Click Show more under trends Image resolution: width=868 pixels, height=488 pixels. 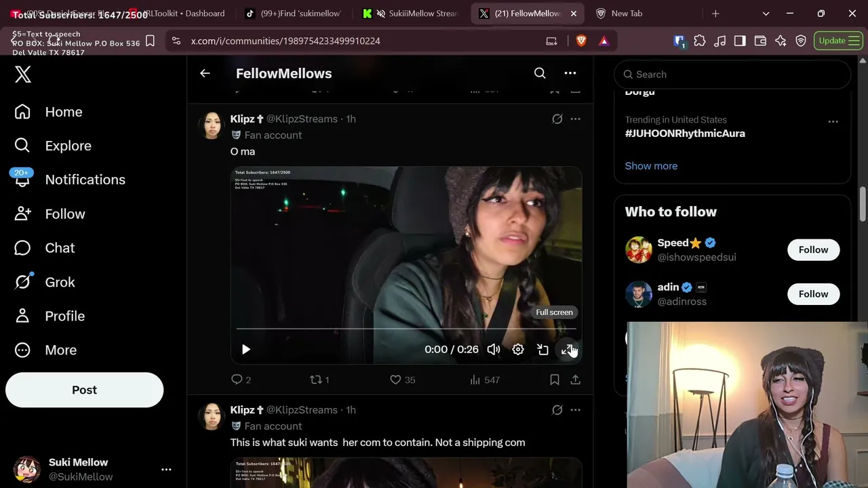(x=651, y=166)
